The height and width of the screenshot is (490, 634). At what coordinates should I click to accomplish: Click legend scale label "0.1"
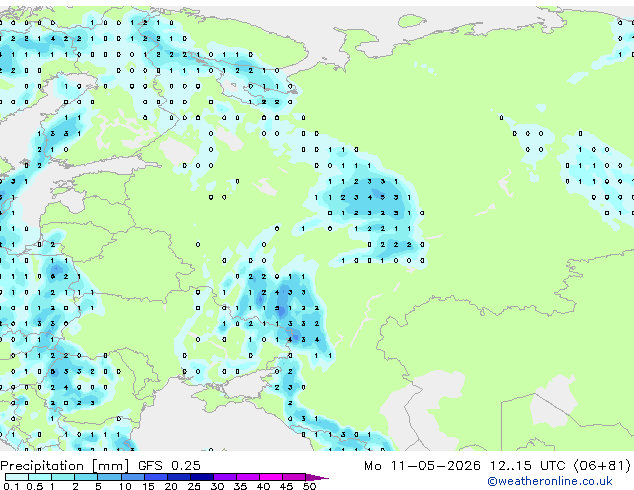pos(11,486)
